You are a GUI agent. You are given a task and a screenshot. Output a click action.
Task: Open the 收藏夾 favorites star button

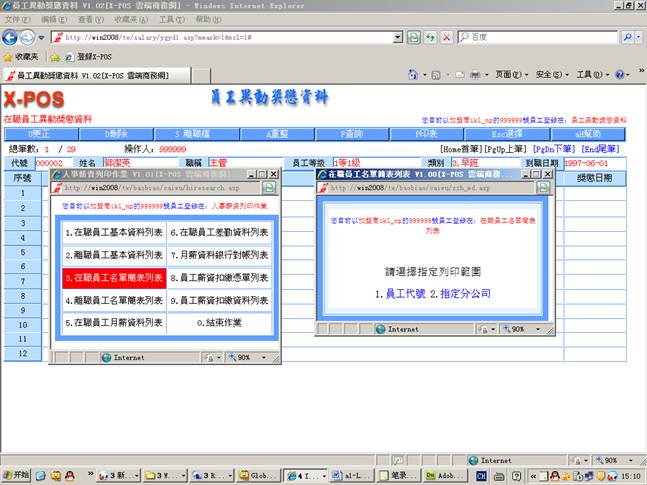point(21,57)
